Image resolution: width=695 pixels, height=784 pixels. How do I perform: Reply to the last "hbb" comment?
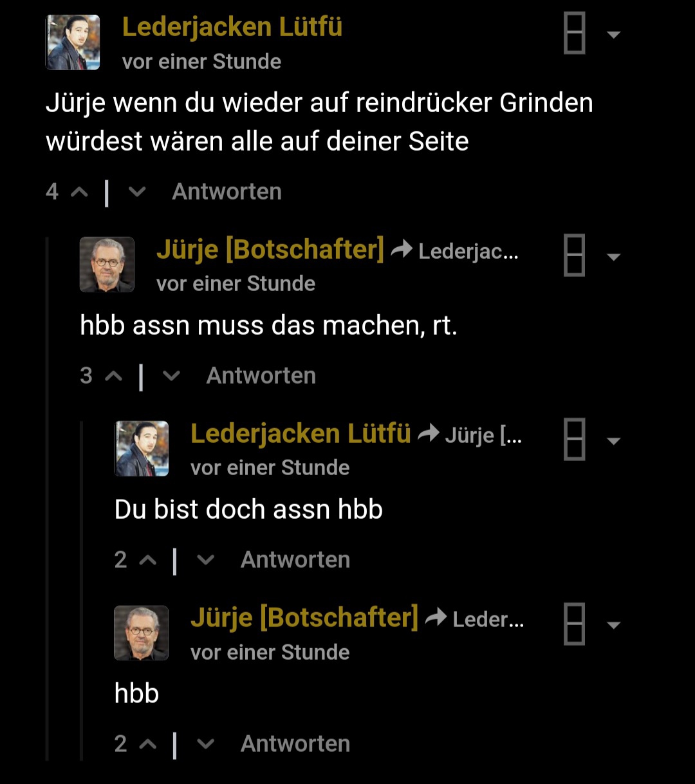[295, 744]
